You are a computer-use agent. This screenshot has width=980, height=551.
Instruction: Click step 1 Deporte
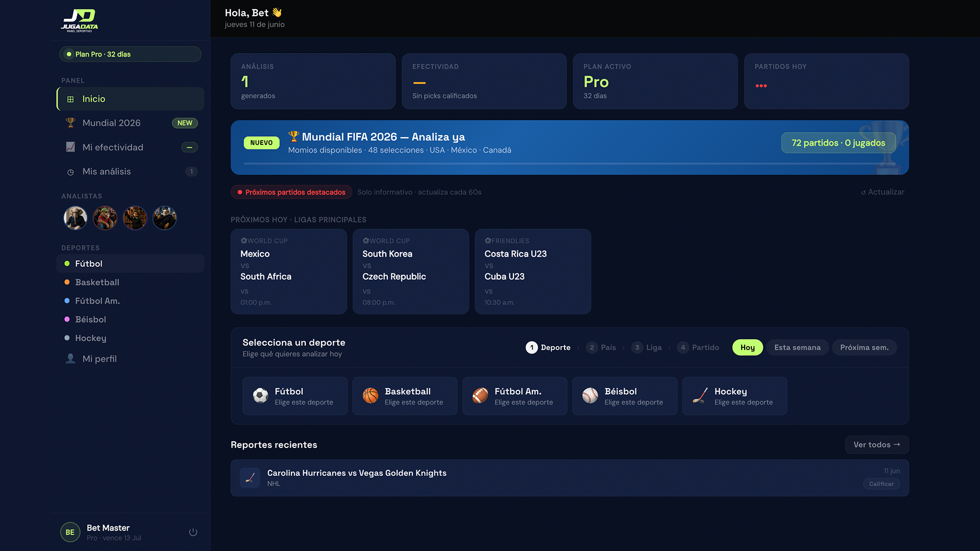548,347
